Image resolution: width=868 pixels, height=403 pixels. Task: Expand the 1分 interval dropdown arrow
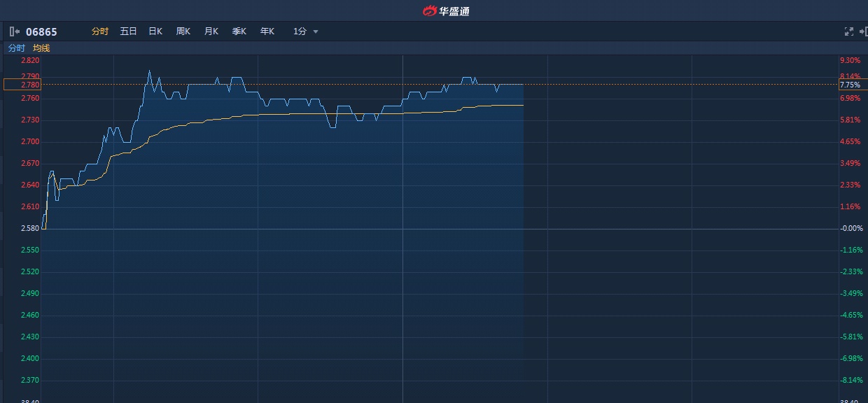pyautogui.click(x=316, y=31)
